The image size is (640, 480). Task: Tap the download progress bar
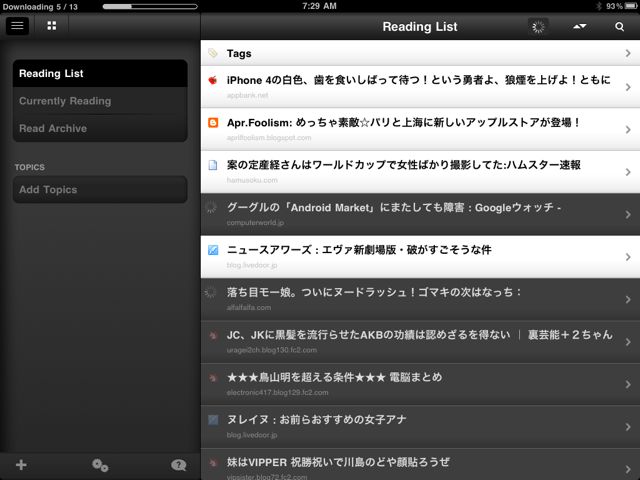click(150, 7)
